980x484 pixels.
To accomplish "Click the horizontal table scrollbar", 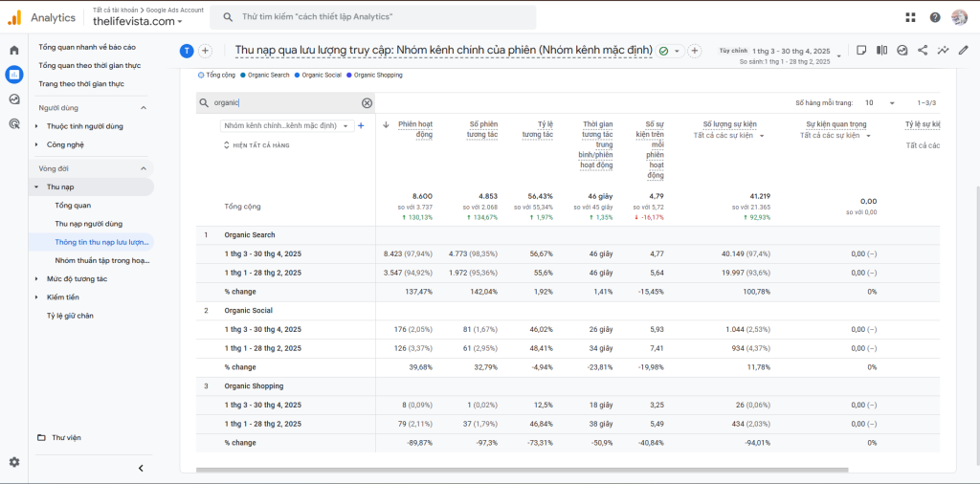I will coord(522,470).
